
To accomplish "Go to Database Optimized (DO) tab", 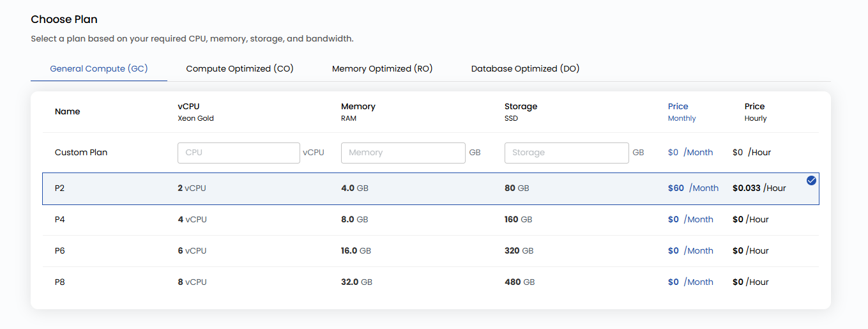I will click(x=525, y=68).
